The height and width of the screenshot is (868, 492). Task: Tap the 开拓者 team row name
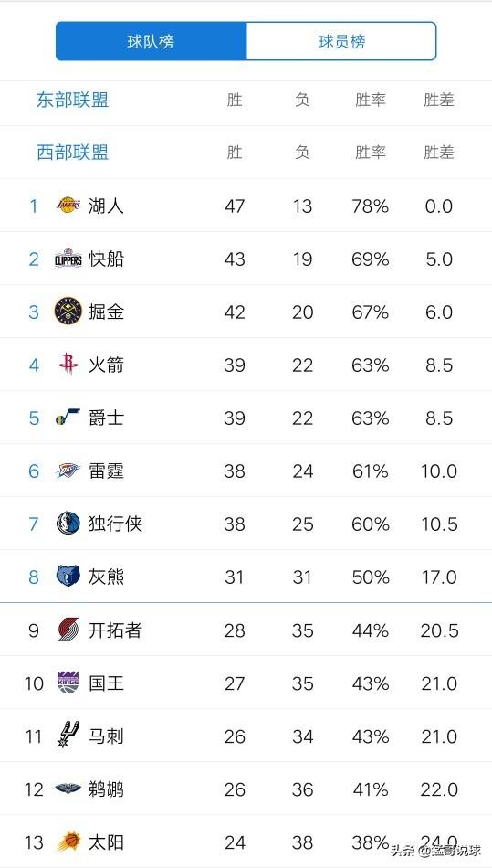[116, 630]
